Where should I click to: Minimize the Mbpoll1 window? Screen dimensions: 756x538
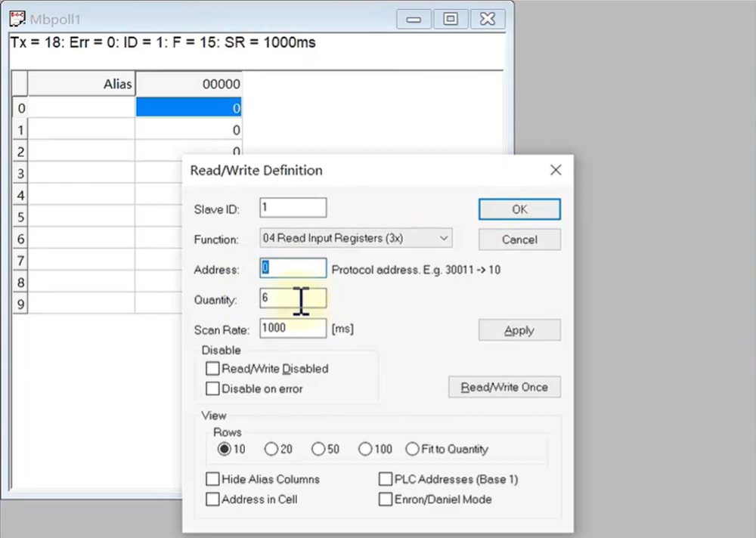(414, 19)
